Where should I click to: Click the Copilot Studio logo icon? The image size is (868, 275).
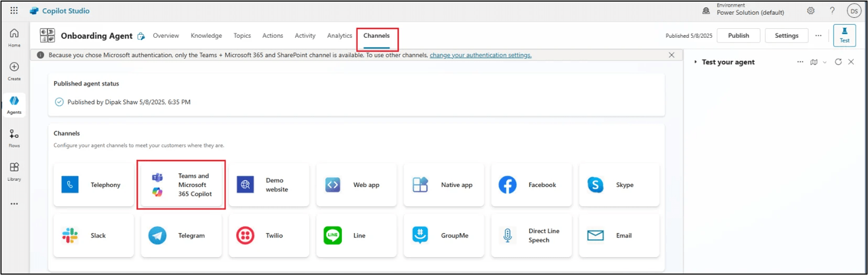coord(34,10)
